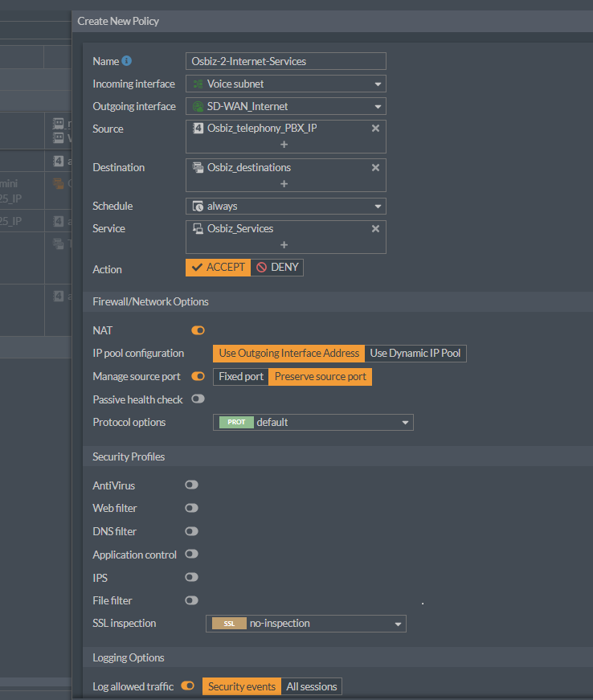593x700 pixels.
Task: Enable the AntiVirus profile
Action: point(191,485)
